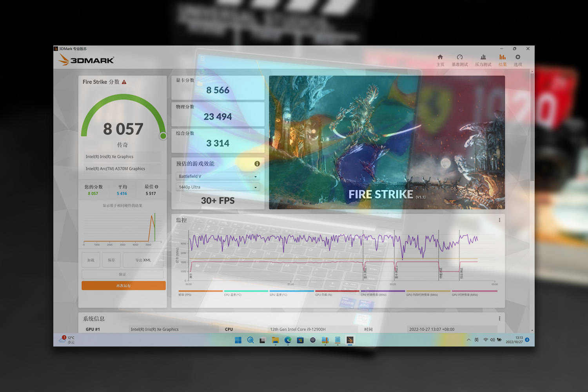Image resolution: width=588 pixels, height=392 pixels.
Task: Click the 保存 save button
Action: (x=111, y=260)
